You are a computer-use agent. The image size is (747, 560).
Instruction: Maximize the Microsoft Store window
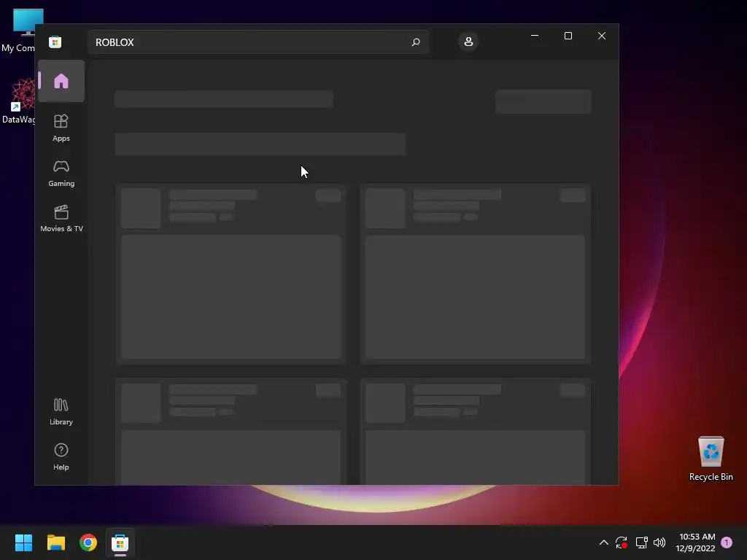(x=568, y=36)
